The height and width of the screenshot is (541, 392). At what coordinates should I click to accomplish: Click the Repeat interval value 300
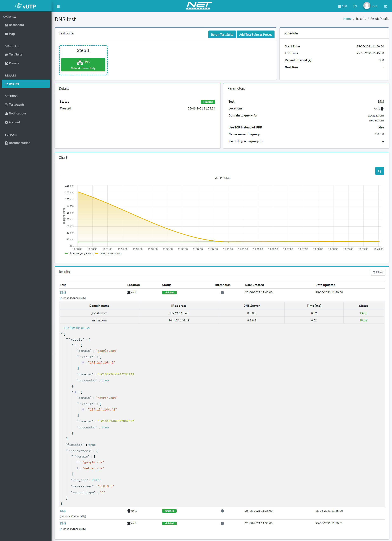(381, 60)
